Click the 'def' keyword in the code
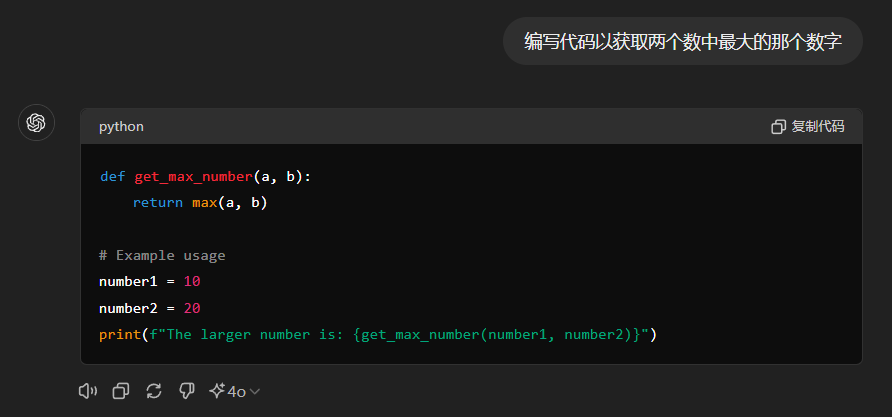Viewport: 892px width, 417px height. click(x=112, y=177)
